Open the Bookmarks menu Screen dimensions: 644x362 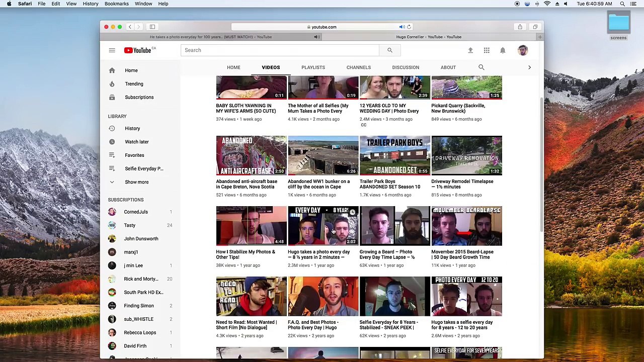[x=116, y=4]
